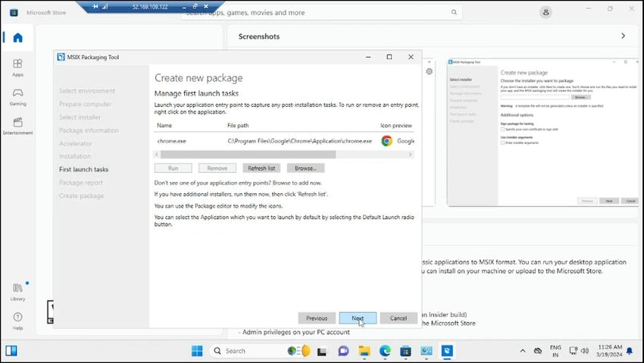
Task: Click the network icon in system tray
Action: coord(573,351)
